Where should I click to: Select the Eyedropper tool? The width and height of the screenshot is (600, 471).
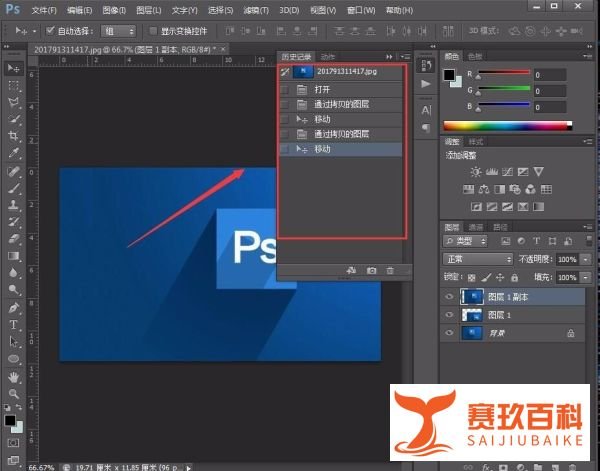(13, 153)
